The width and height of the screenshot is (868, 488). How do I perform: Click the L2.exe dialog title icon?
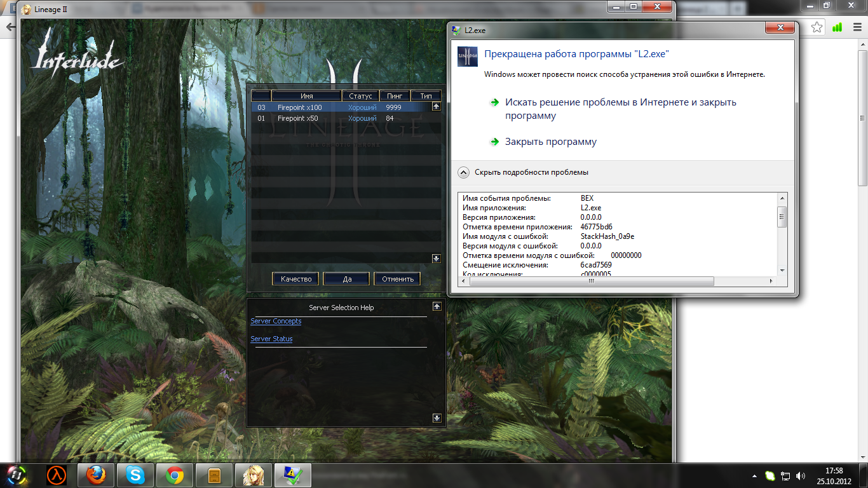pyautogui.click(x=456, y=30)
